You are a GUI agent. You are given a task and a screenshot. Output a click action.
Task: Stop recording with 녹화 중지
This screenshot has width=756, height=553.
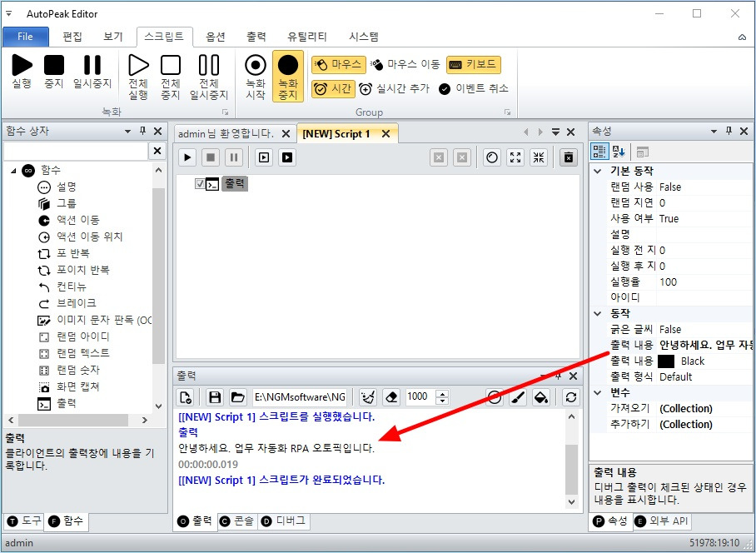coord(288,76)
